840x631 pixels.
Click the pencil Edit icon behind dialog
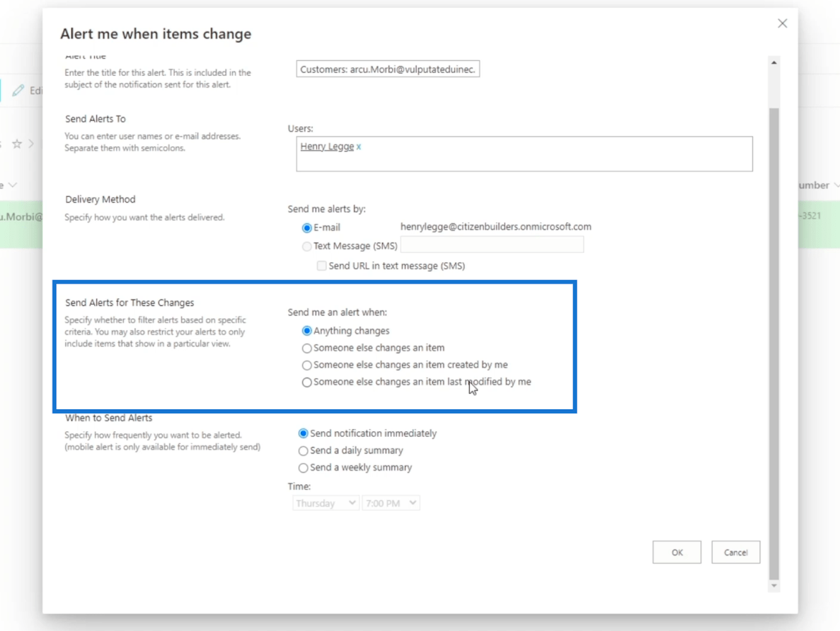pyautogui.click(x=18, y=90)
